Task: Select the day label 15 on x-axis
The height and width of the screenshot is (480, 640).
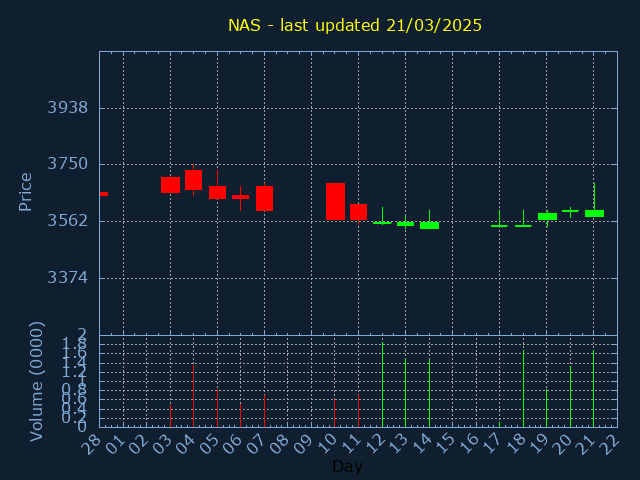Action: coord(445,443)
